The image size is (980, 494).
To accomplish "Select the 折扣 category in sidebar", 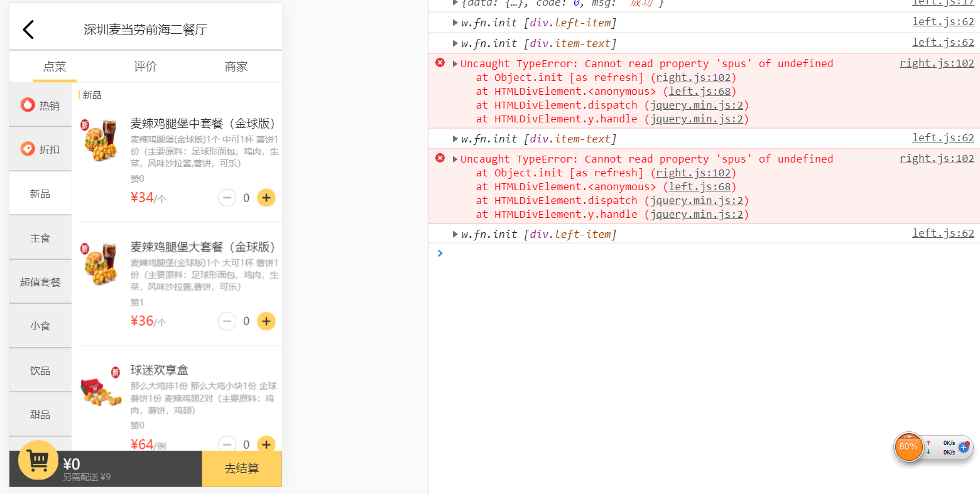I will point(40,149).
